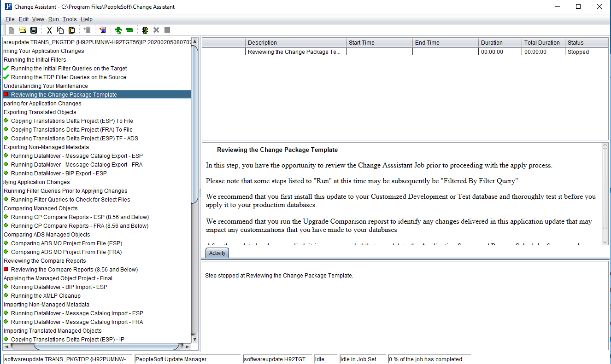Click the green plus toolbar icon
The width and height of the screenshot is (611, 364).
point(118,29)
